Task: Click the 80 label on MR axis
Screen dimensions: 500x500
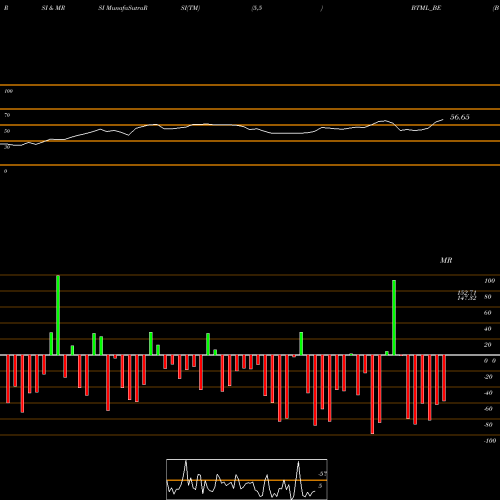Action: 488,297
